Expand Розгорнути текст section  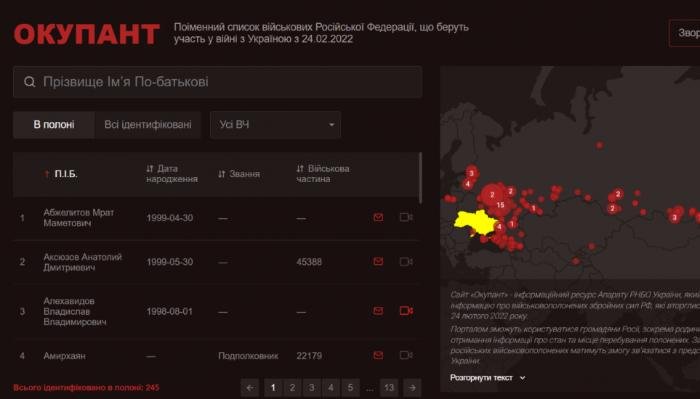coord(488,378)
